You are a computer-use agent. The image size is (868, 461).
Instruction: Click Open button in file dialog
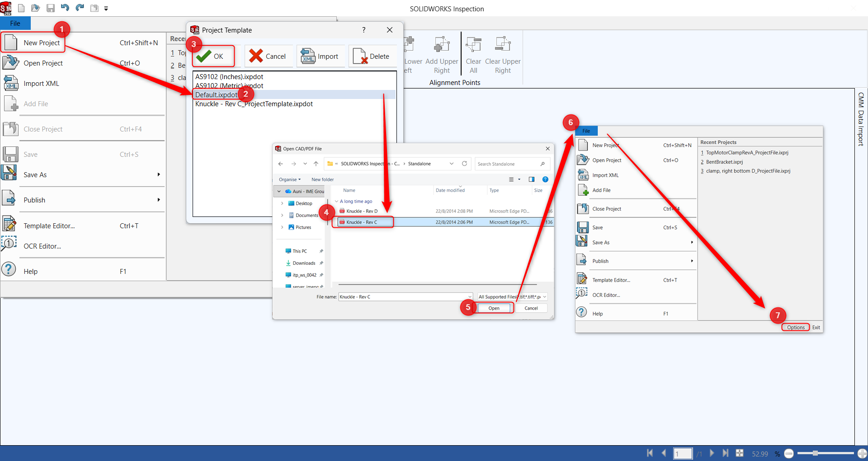click(494, 308)
